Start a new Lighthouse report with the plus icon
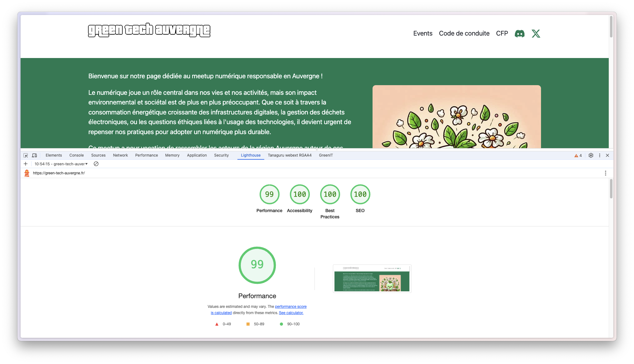 26,164
